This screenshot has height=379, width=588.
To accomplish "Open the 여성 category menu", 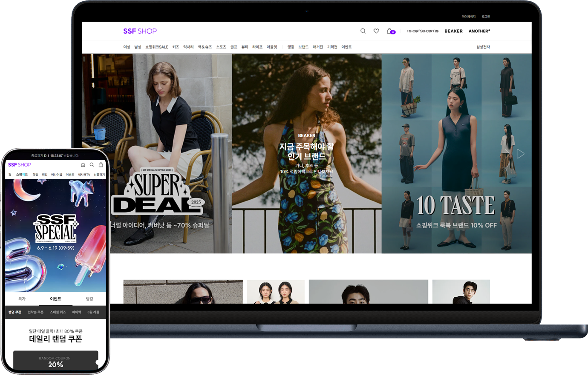I will tap(127, 47).
